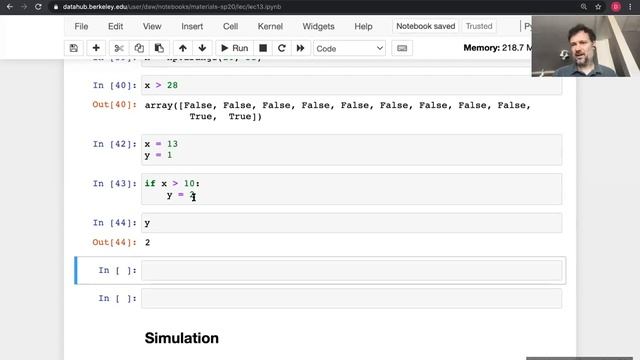This screenshot has height=360, width=640.
Task: Copy selected cells icon
Action: coord(139,48)
